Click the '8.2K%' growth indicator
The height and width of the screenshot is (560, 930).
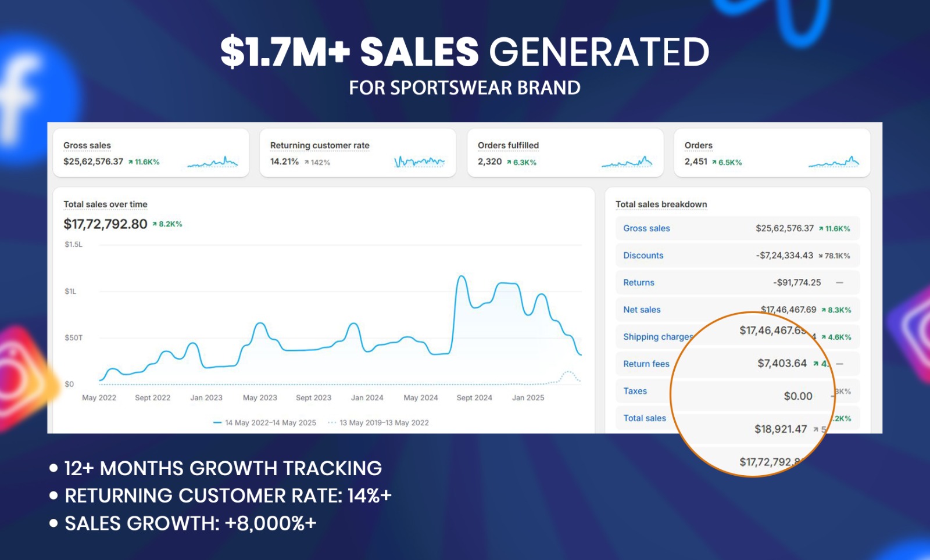click(x=167, y=224)
